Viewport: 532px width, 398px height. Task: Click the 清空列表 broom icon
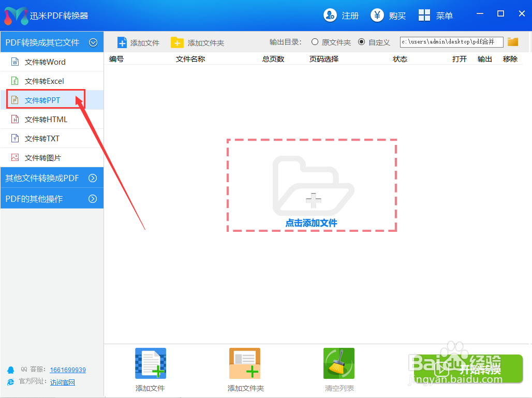(338, 363)
